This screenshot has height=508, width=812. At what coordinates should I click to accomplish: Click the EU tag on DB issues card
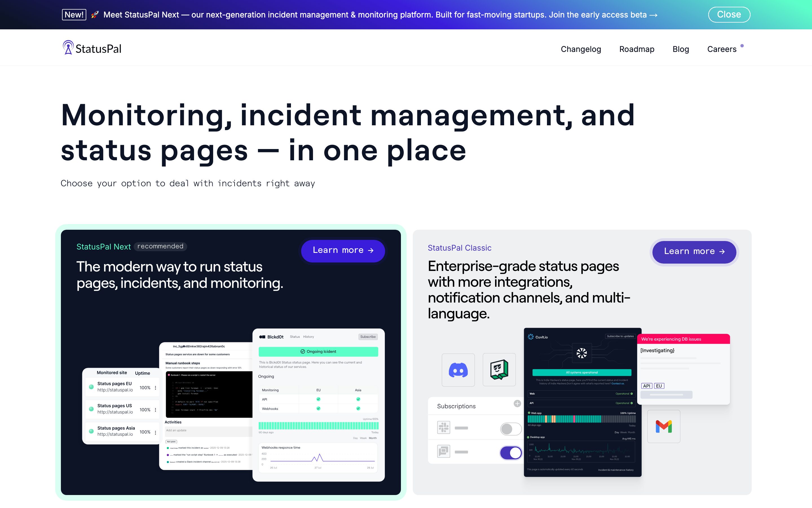tap(659, 386)
